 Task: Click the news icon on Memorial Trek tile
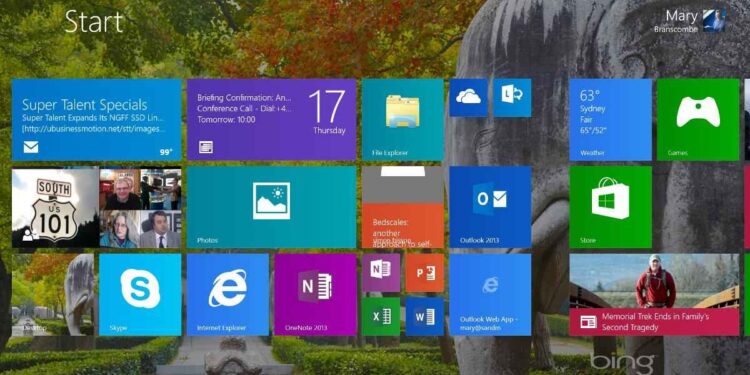point(588,321)
